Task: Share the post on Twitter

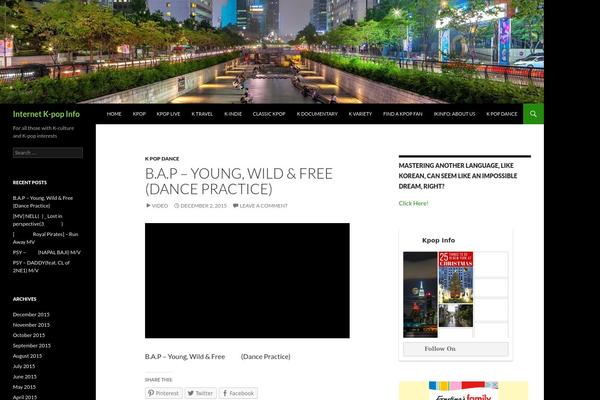Action: (201, 393)
